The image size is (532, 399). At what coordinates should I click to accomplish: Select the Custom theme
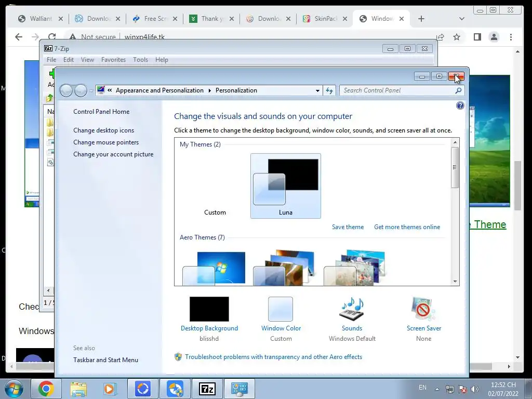point(215,186)
